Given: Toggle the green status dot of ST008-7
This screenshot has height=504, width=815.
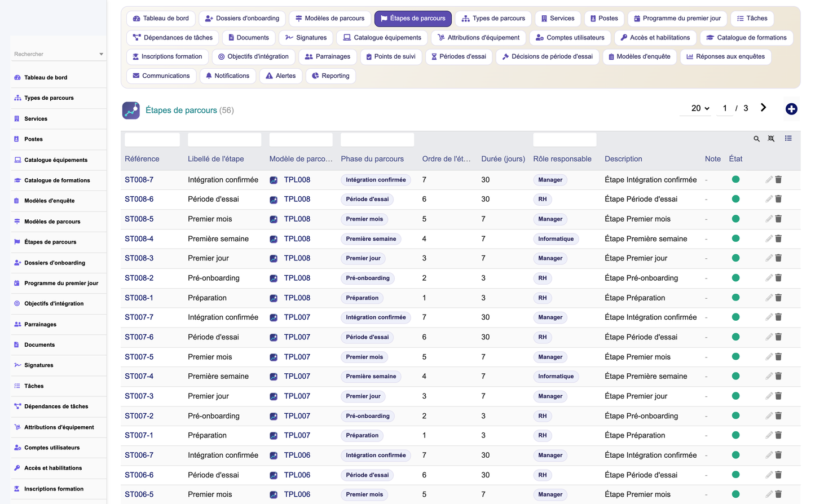Looking at the screenshot, I should coord(735,179).
